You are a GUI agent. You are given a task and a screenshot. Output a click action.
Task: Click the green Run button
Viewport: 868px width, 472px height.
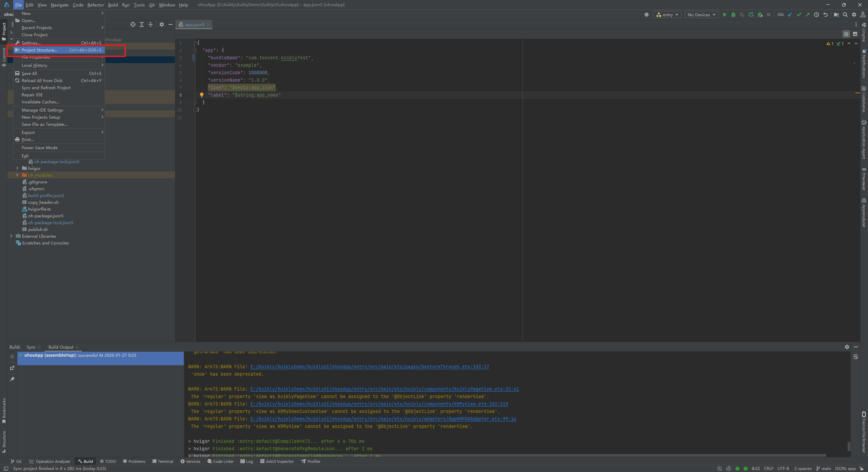tap(725, 15)
